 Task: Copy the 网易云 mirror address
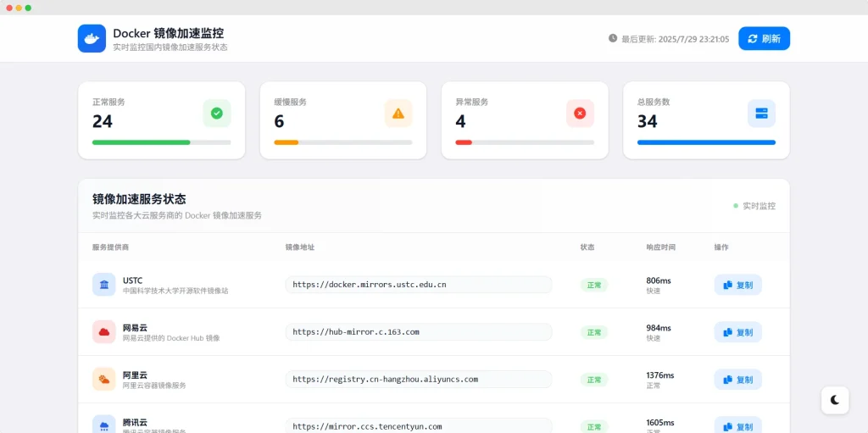(738, 332)
